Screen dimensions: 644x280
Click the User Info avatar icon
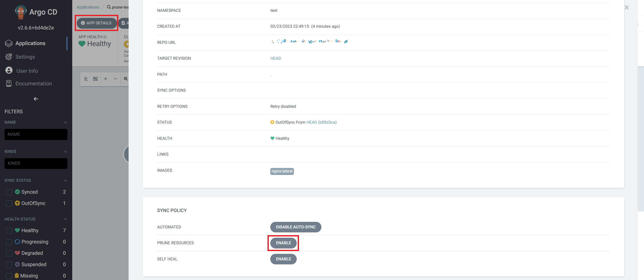(9, 71)
